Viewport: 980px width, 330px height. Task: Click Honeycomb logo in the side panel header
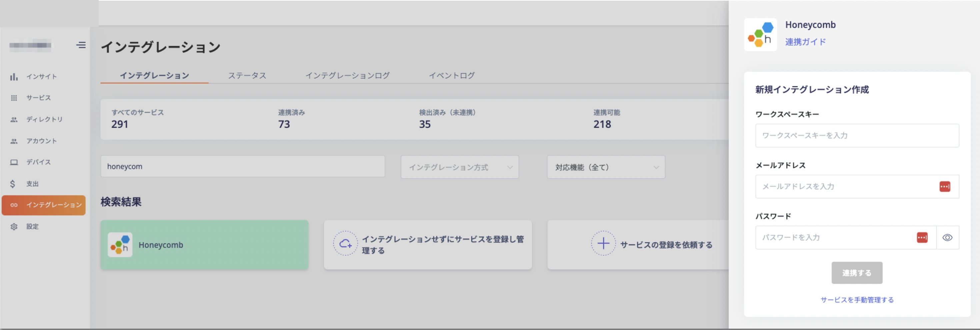(760, 35)
